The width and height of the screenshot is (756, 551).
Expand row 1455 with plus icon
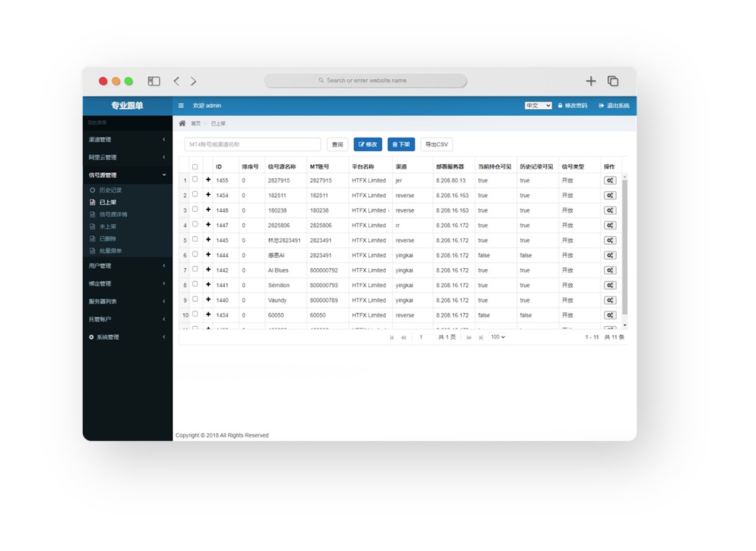[208, 180]
